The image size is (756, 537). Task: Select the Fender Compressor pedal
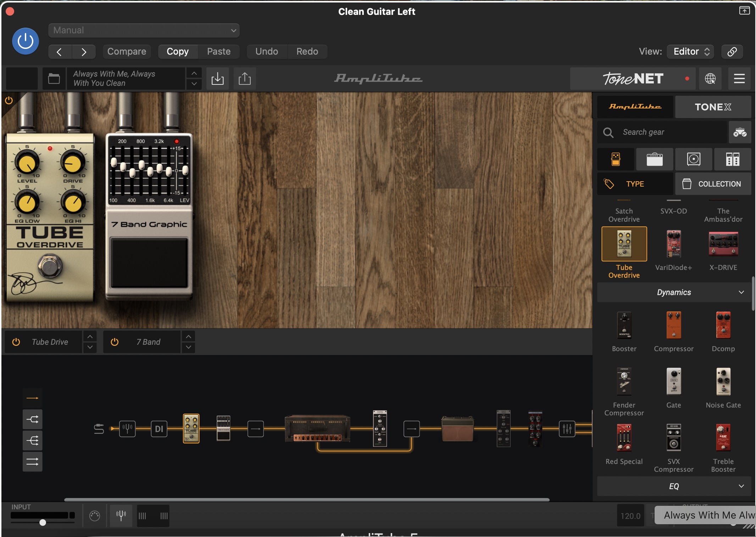pos(624,381)
